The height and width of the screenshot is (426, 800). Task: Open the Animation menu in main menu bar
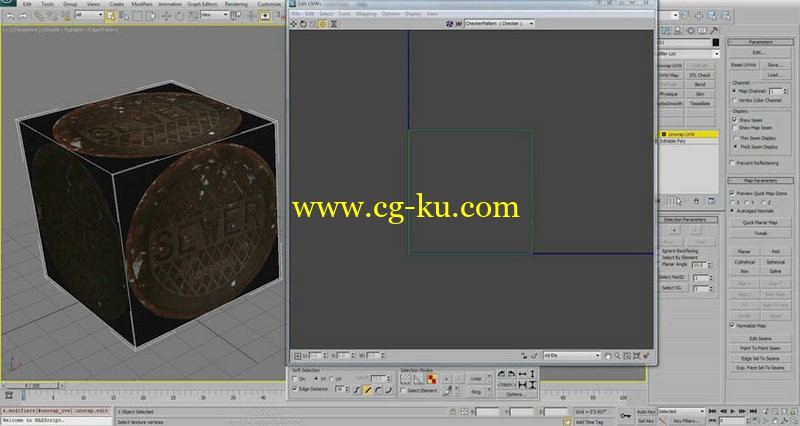click(x=170, y=4)
